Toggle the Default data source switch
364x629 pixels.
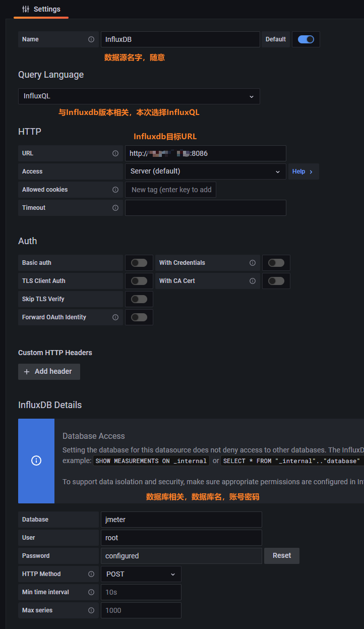(x=306, y=39)
